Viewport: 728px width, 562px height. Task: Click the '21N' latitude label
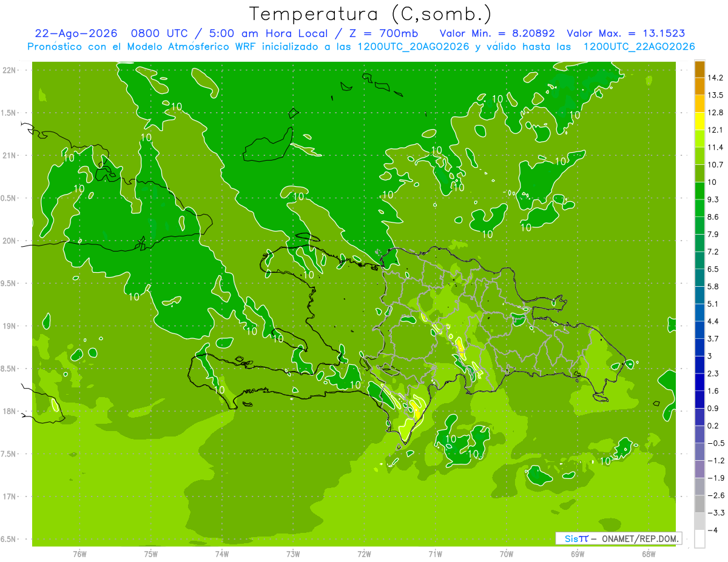pos(10,155)
